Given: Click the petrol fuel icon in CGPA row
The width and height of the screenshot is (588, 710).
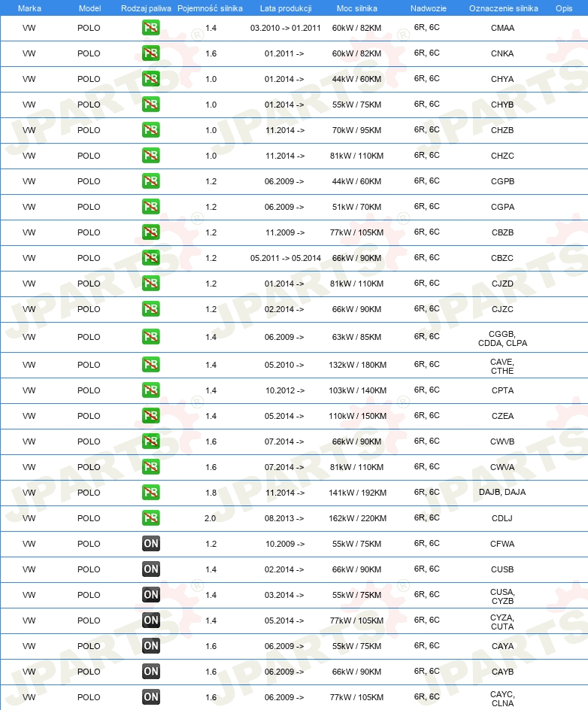Looking at the screenshot, I should coord(150,207).
